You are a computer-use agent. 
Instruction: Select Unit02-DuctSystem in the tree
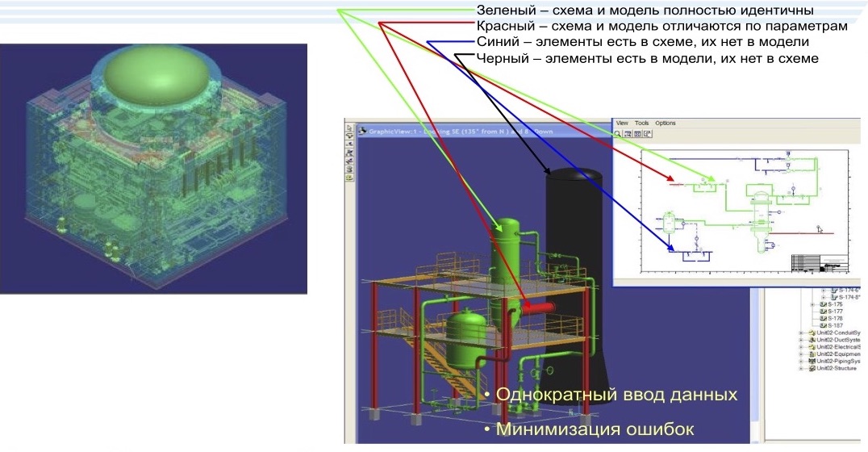coord(839,340)
